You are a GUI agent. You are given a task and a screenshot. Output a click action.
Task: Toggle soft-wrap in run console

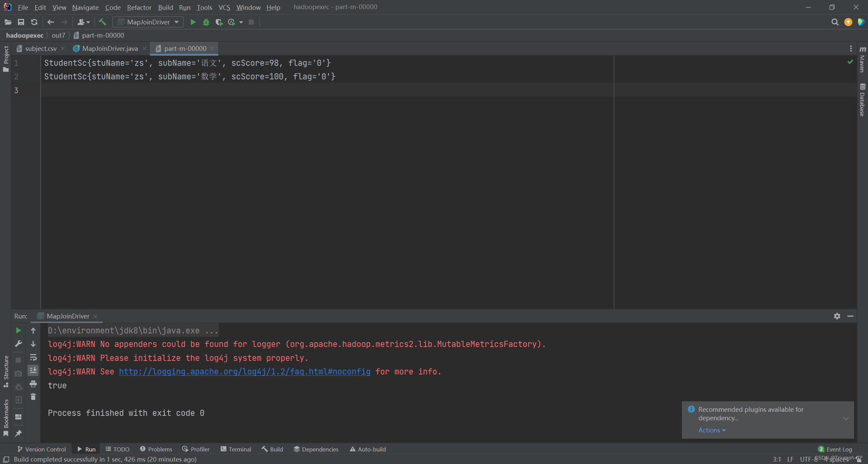pyautogui.click(x=33, y=357)
